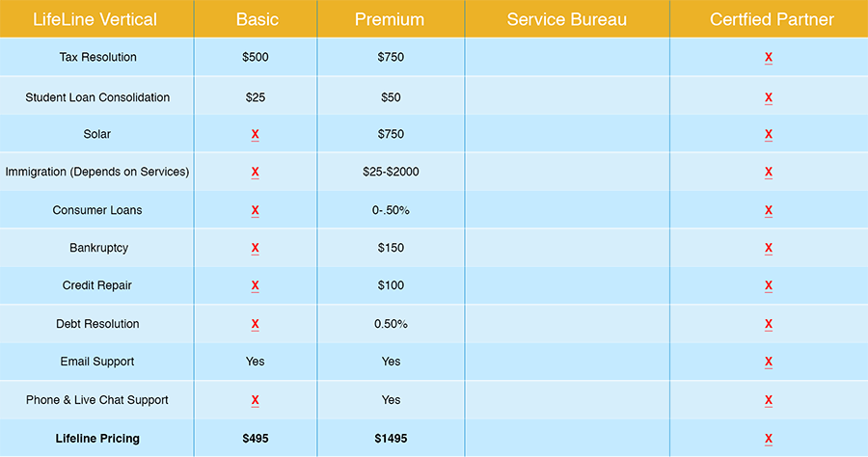The height and width of the screenshot is (457, 868).
Task: Click the red X in Tax Resolution Certified Partner
Action: 769,58
